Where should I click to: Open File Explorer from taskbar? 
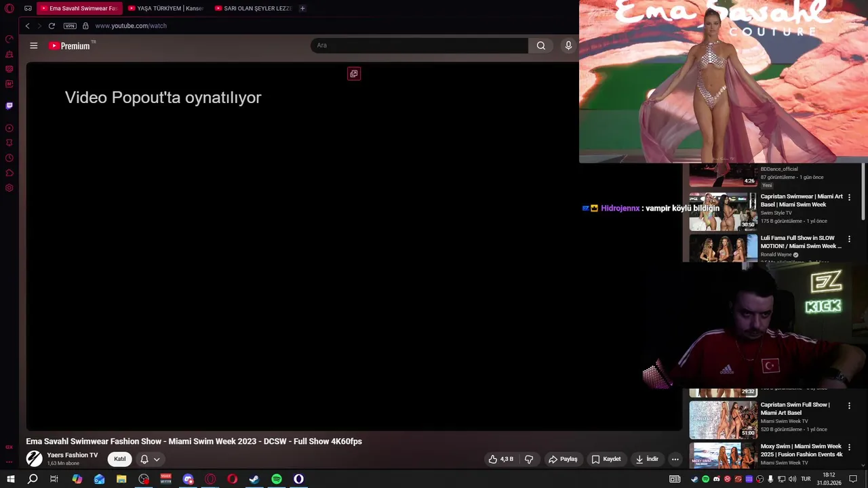pos(121,479)
